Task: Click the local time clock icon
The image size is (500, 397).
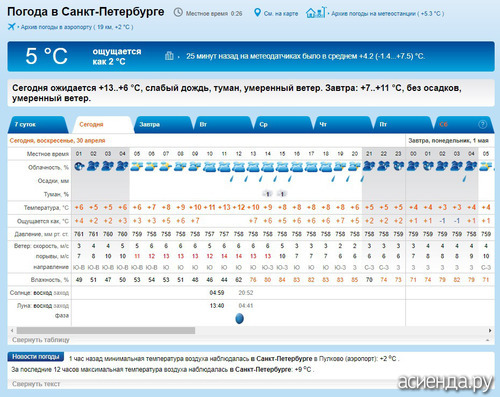Action: tap(178, 13)
